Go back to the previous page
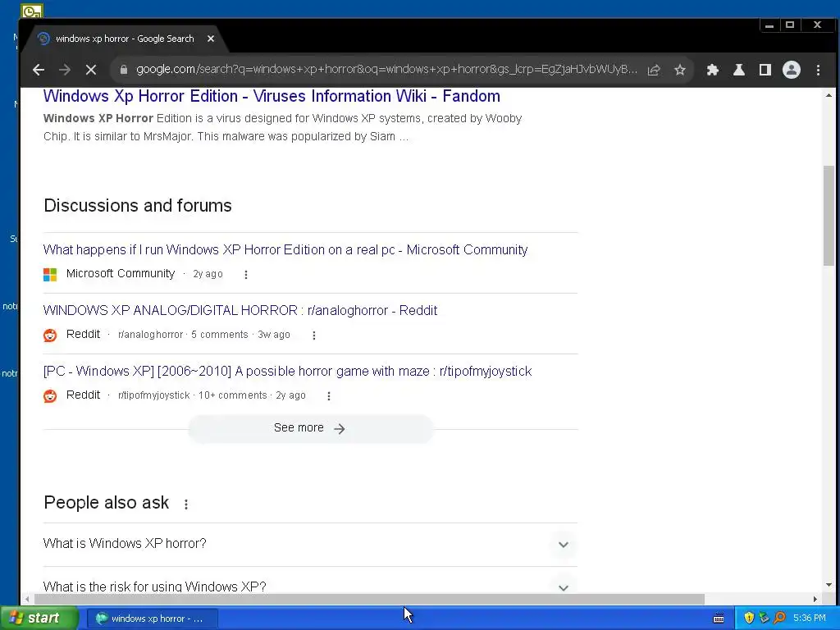This screenshot has height=630, width=840. click(x=38, y=70)
